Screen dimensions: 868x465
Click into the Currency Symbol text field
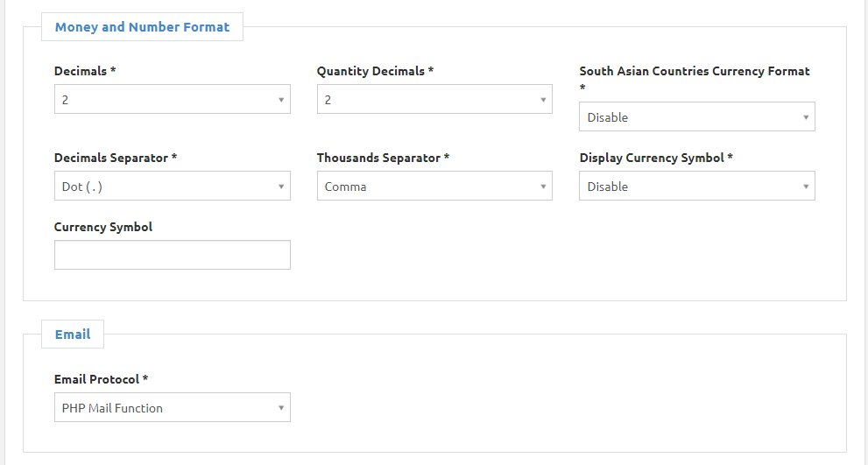tap(172, 255)
